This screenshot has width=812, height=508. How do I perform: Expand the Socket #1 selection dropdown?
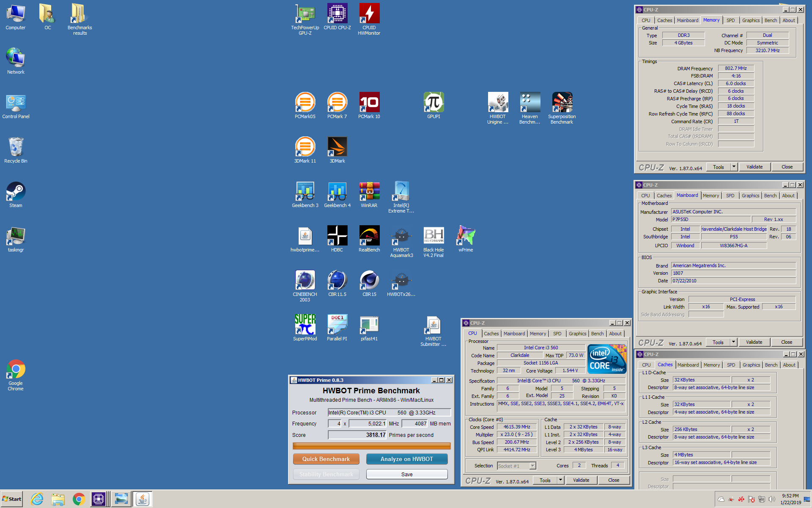[533, 466]
